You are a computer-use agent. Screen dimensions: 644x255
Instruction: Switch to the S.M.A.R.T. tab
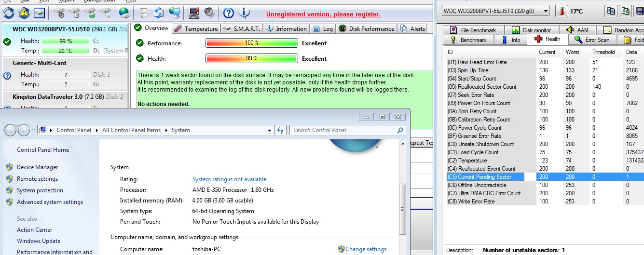pyautogui.click(x=243, y=28)
